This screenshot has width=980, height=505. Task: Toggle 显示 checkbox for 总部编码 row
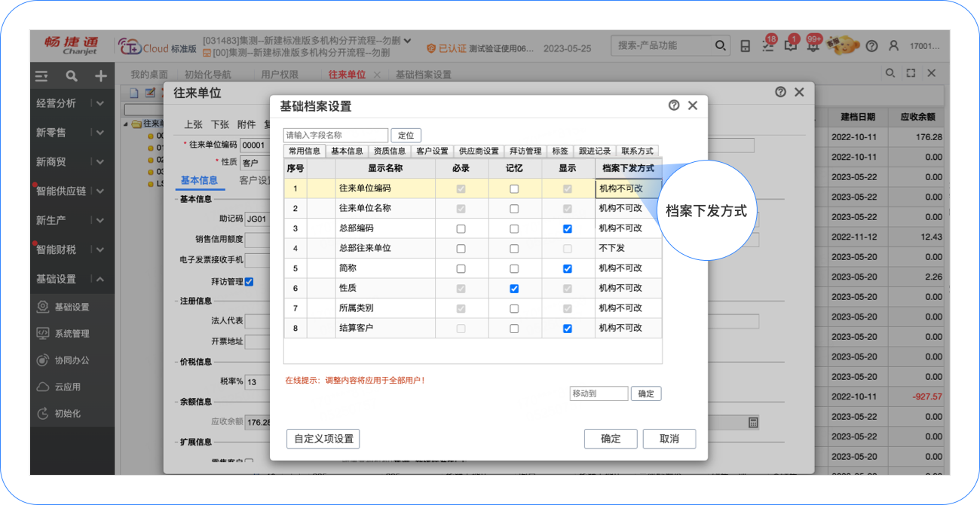coord(568,228)
